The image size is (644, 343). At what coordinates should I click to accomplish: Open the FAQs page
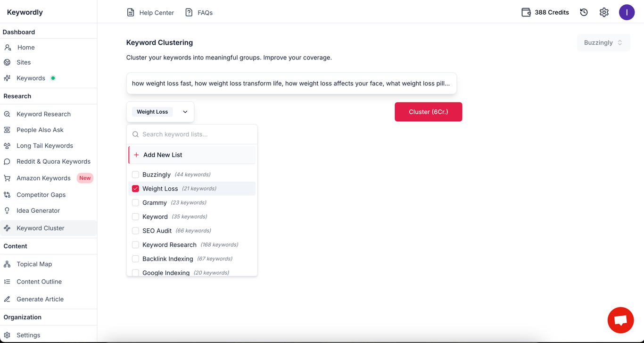[198, 13]
